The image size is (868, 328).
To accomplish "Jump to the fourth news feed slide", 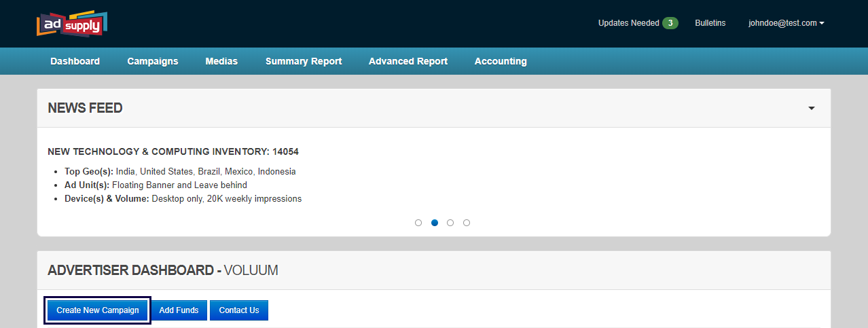I will 467,223.
